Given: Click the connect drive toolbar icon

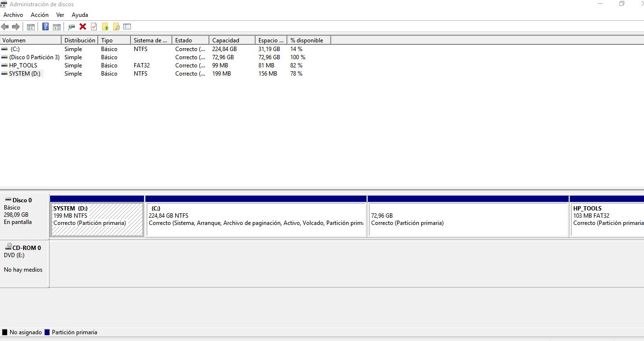Looking at the screenshot, I should click(72, 27).
